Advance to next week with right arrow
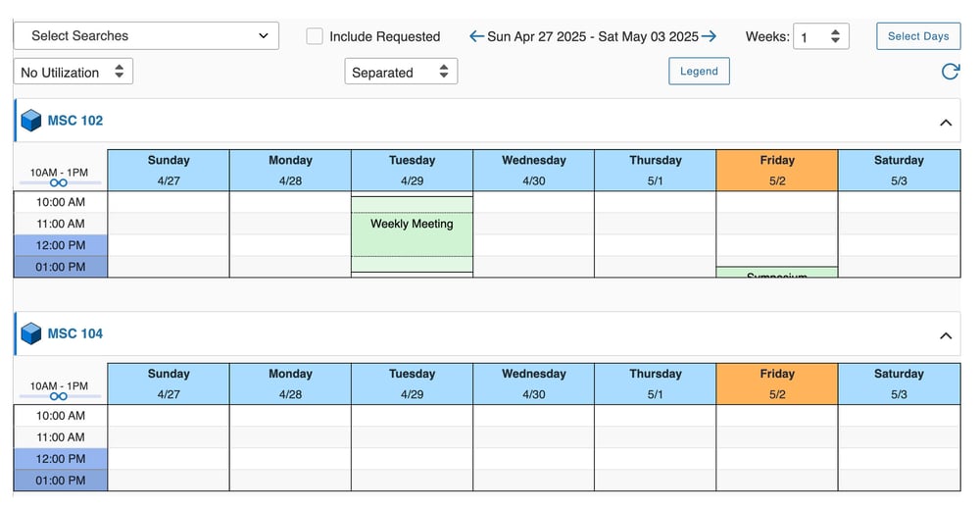 click(709, 36)
